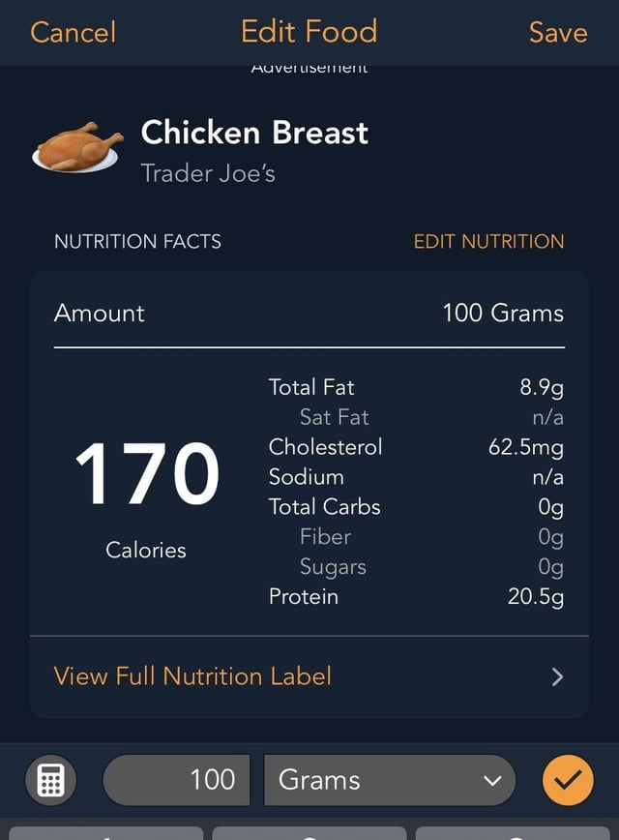The height and width of the screenshot is (840, 619).
Task: Select the Chicken Breast food name
Action: pos(254,133)
